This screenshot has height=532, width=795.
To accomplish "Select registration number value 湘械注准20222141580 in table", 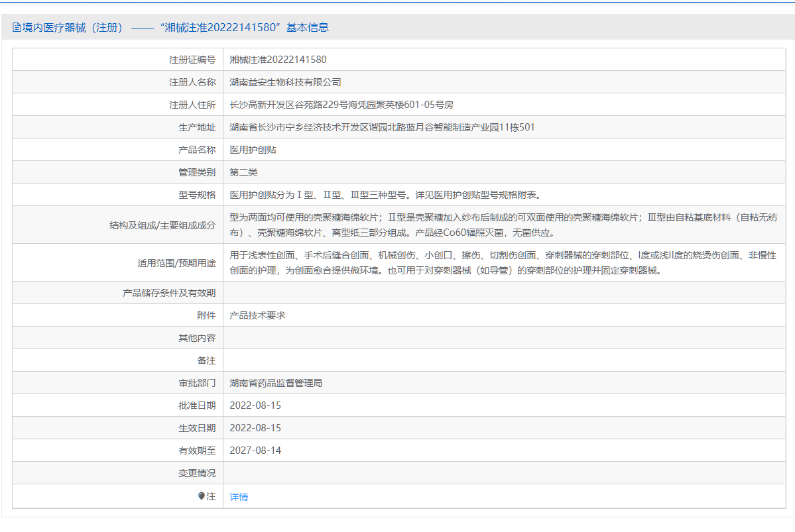I will tap(278, 60).
